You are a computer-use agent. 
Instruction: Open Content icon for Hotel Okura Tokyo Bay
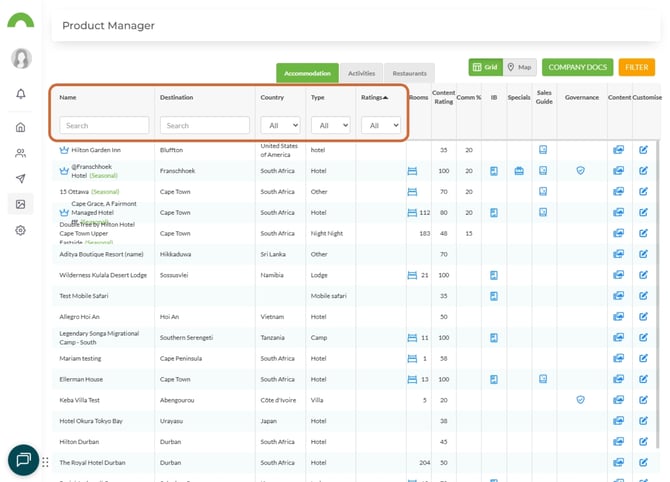[x=618, y=421]
